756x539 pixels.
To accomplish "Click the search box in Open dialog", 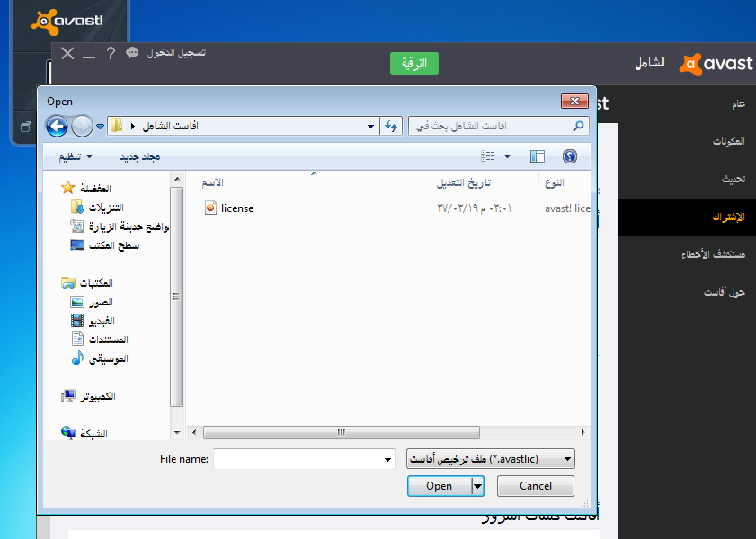I will click(498, 126).
